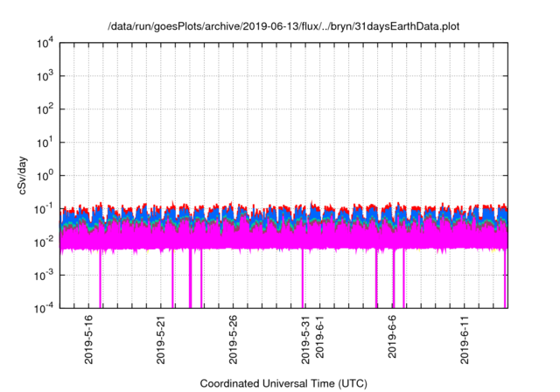Click the '2019-5-26' date label
This screenshot has width=560, height=392.
(233, 339)
